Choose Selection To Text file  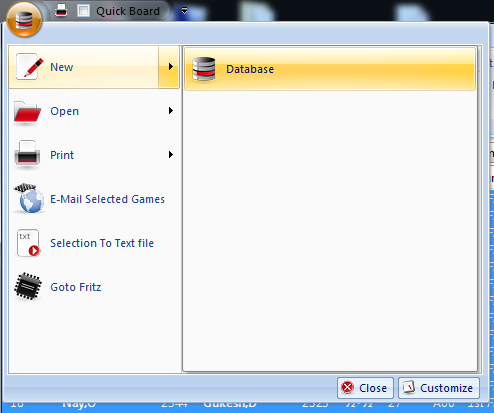94,243
